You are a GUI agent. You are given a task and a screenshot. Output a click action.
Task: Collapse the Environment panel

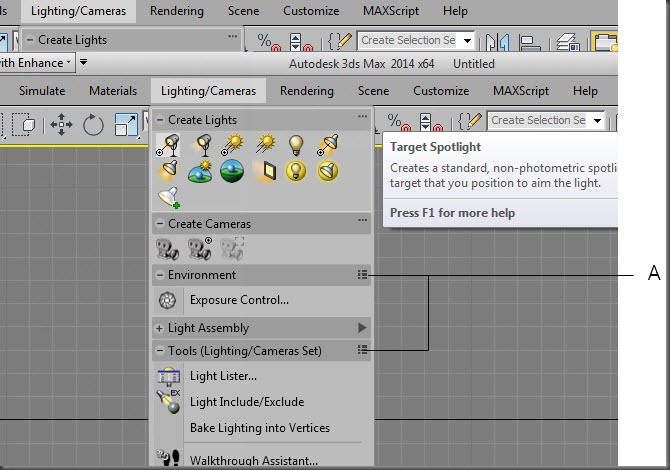[160, 275]
